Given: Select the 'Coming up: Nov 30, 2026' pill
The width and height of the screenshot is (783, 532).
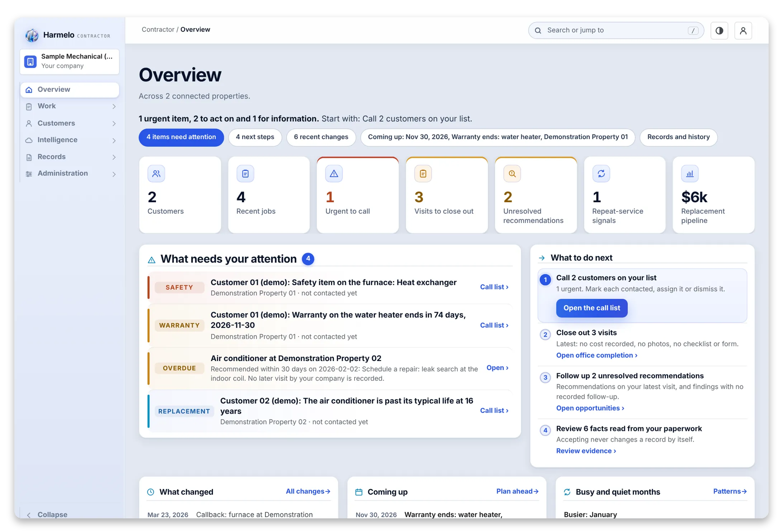Looking at the screenshot, I should coord(498,137).
